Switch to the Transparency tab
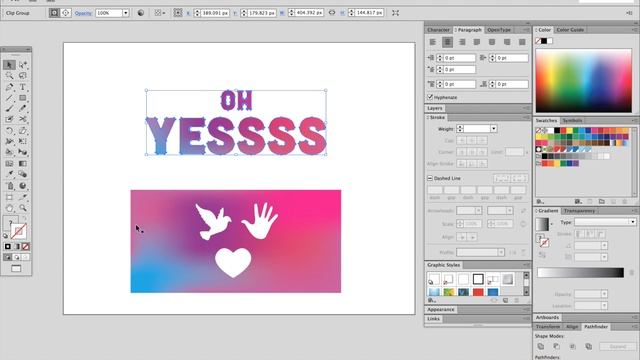 [x=580, y=211]
